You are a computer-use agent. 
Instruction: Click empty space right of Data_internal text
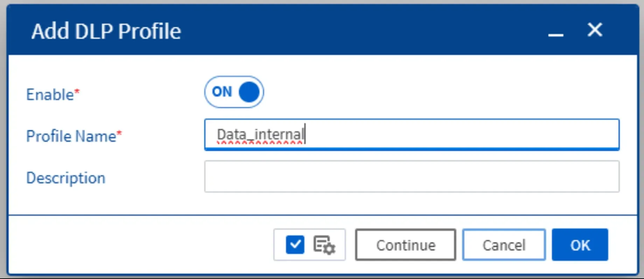coord(462,135)
